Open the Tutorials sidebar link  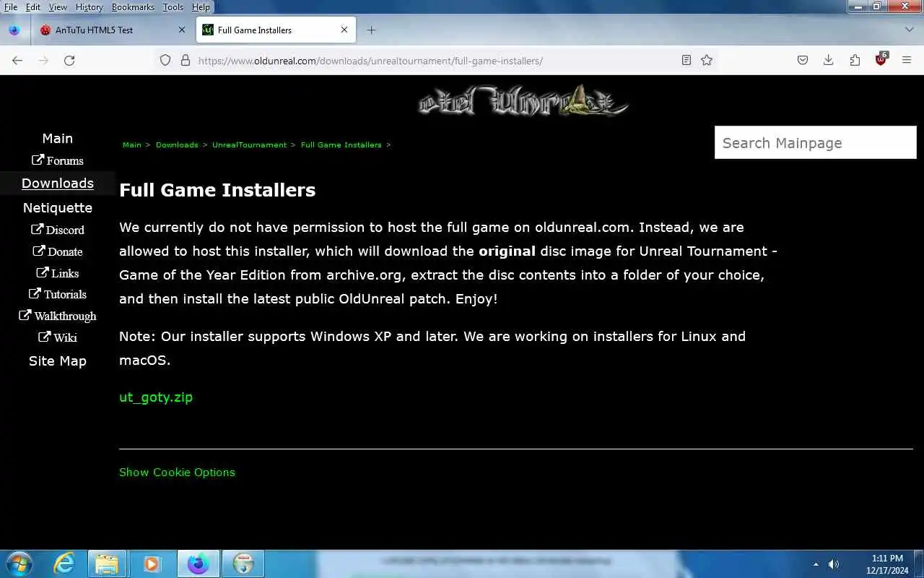click(58, 294)
